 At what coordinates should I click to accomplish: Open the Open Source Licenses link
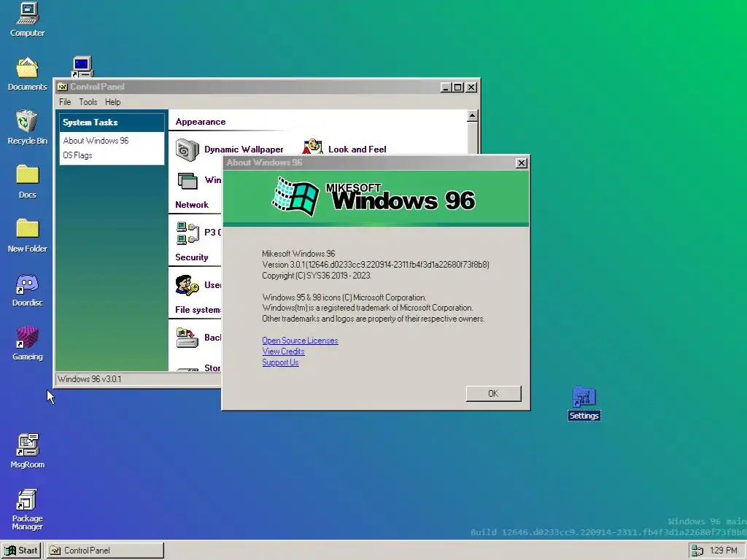300,341
